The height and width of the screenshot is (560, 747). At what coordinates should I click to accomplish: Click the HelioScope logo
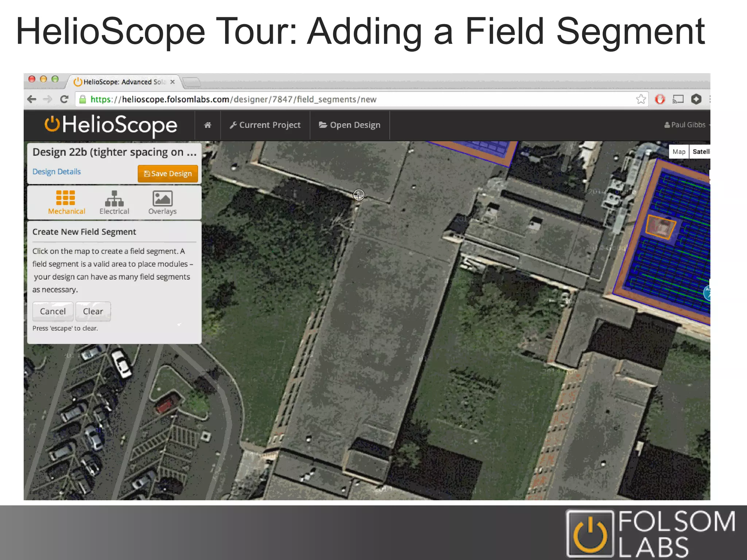[111, 125]
